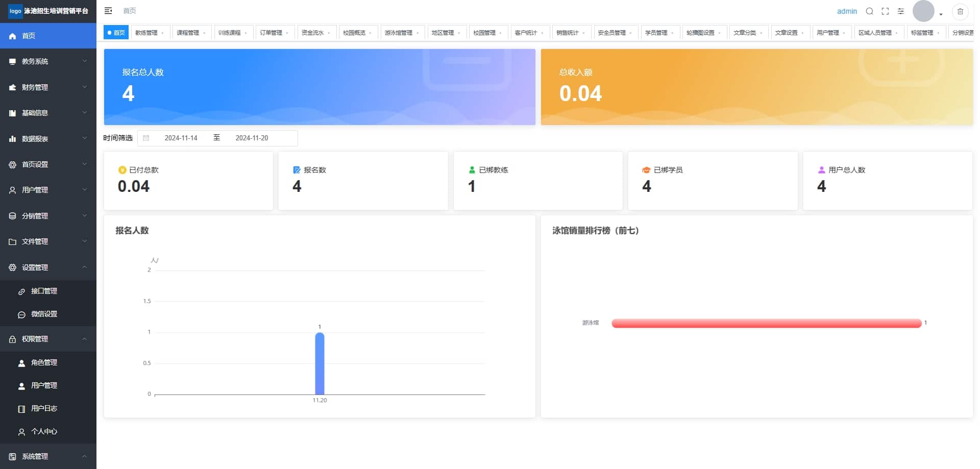Click the log icon beside 用户日志
This screenshot has width=980, height=469.
click(x=21, y=409)
